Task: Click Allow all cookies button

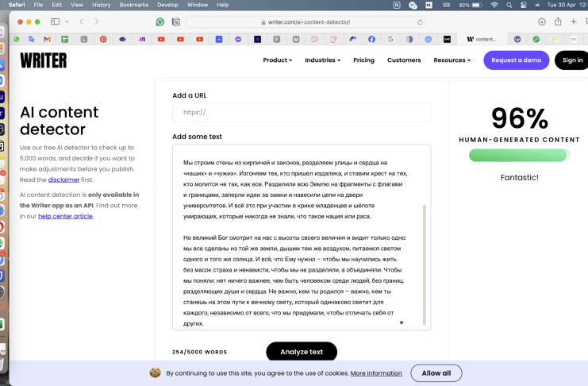Action: click(436, 373)
